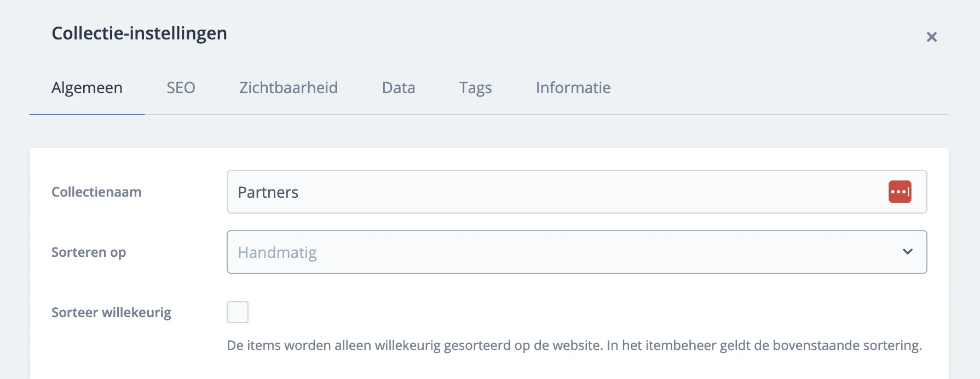
Task: Click the Collectie-instellingen dialog title
Action: coord(139,33)
